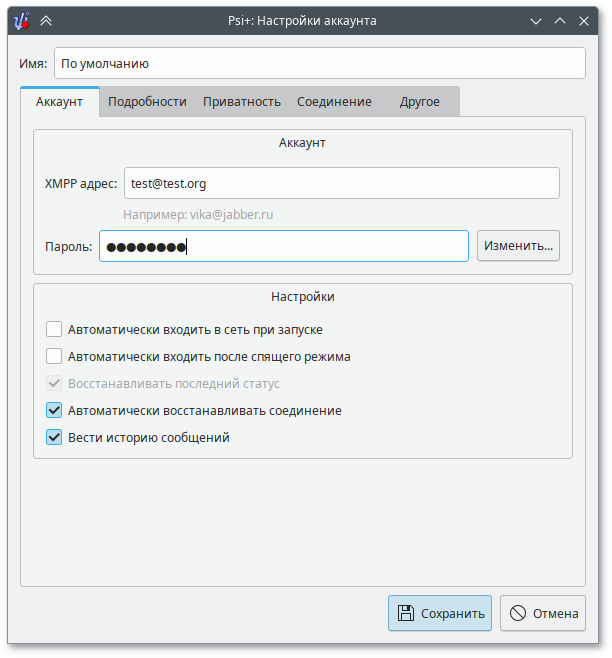Disable Вести историю сообщений checkbox
This screenshot has width=612, height=658.
[54, 437]
